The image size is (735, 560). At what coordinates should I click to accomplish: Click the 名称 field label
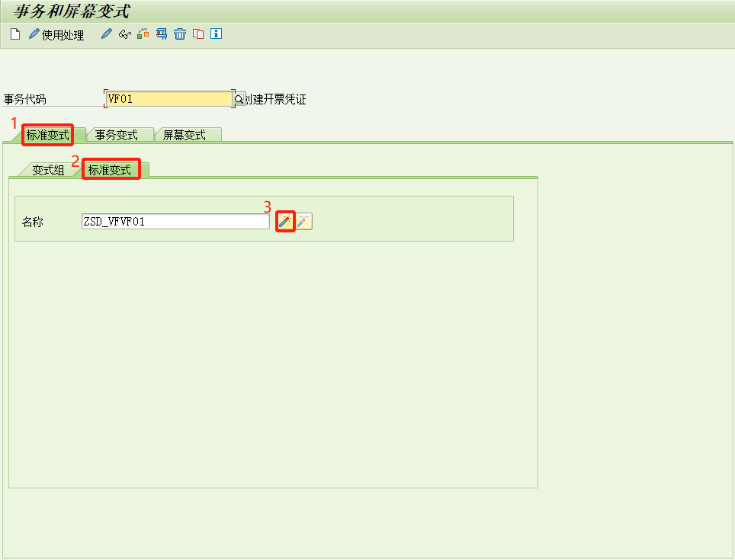pos(33,222)
